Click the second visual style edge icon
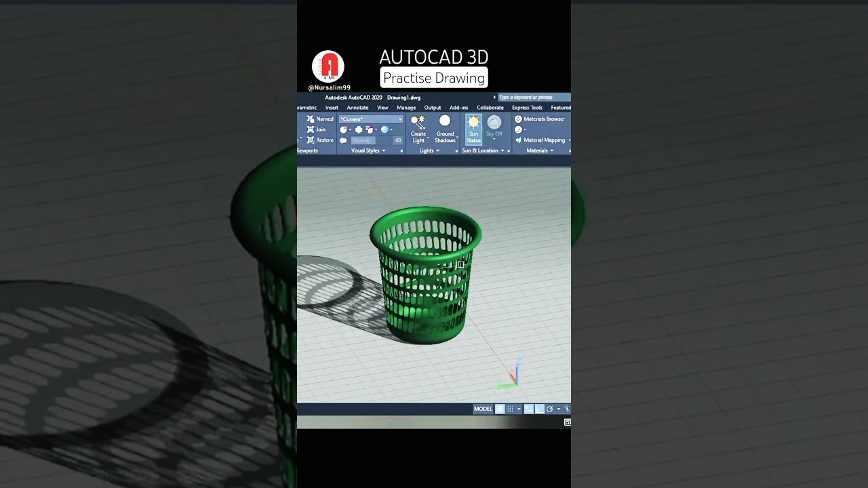 tap(359, 129)
